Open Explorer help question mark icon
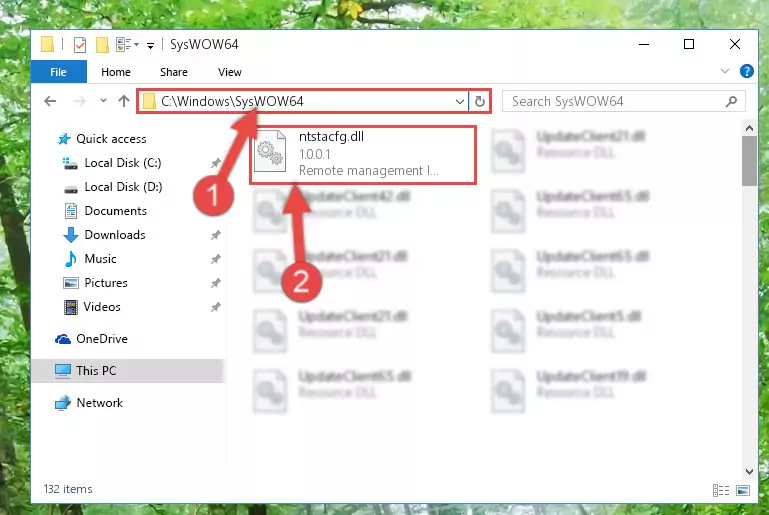The height and width of the screenshot is (515, 769). (x=746, y=72)
